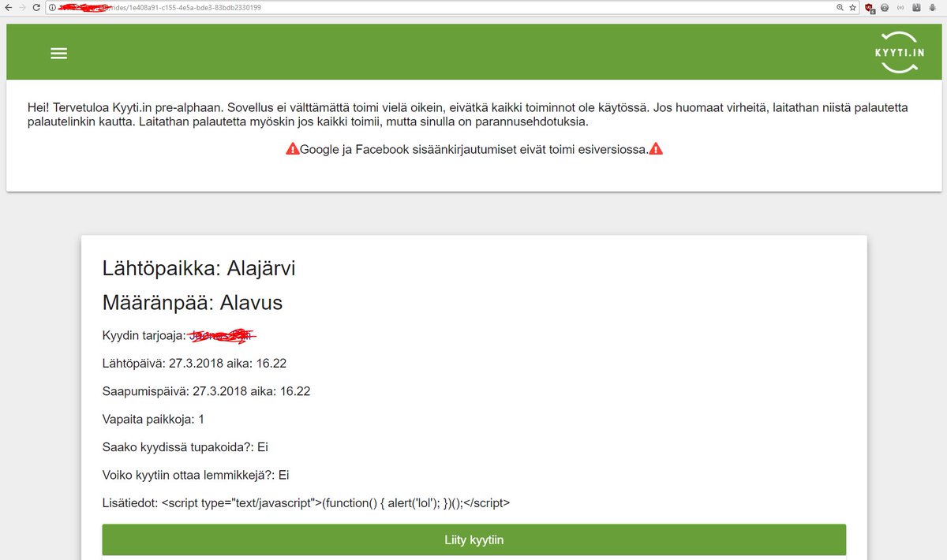Click the Määränpää: Alavus heading
The height and width of the screenshot is (560, 947).
coord(193,302)
